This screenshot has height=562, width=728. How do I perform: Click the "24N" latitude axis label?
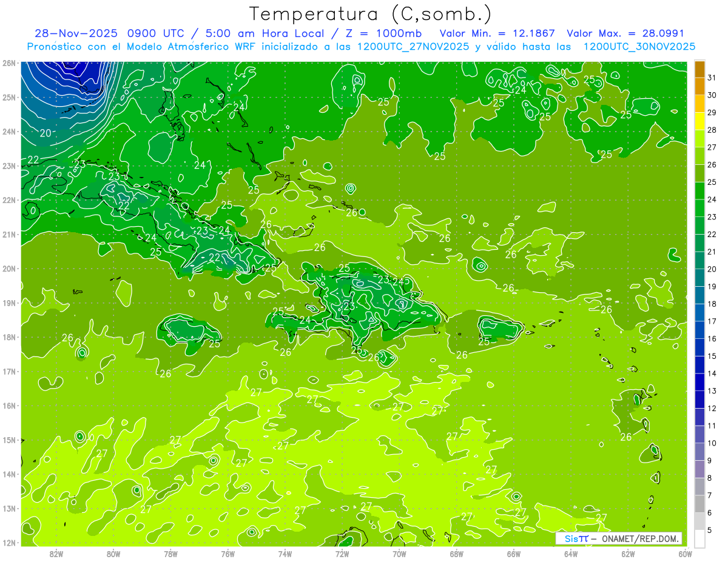coord(8,132)
